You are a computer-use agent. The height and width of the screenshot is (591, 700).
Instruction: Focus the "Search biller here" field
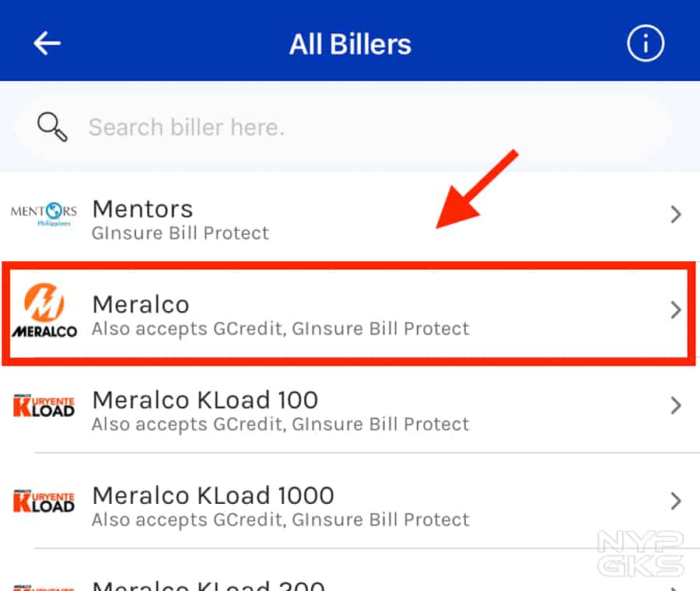click(350, 127)
